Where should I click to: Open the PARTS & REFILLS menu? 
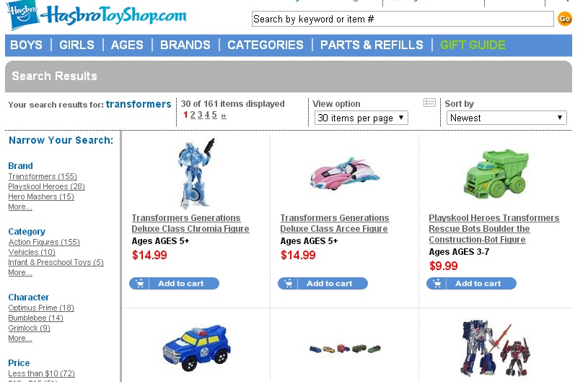372,45
